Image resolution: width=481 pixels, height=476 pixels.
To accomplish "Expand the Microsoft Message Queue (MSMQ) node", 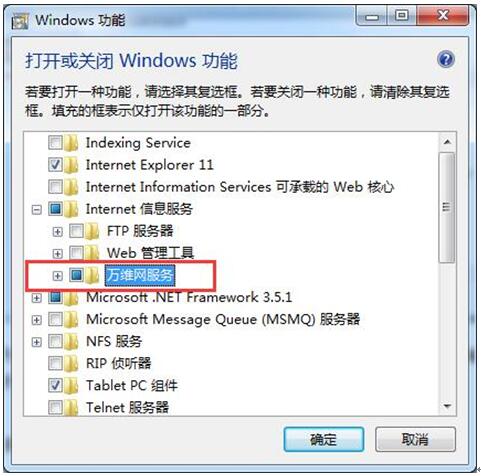I will pos(36,320).
